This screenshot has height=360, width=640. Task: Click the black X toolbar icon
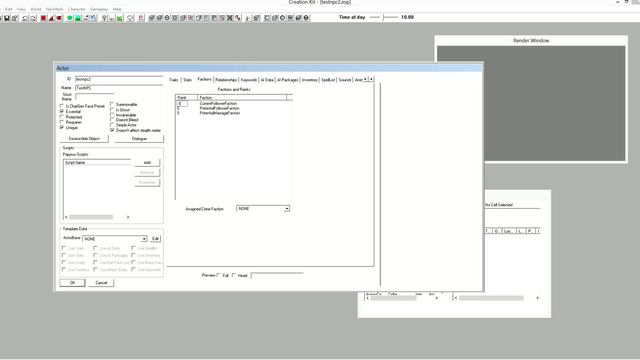tap(230, 18)
